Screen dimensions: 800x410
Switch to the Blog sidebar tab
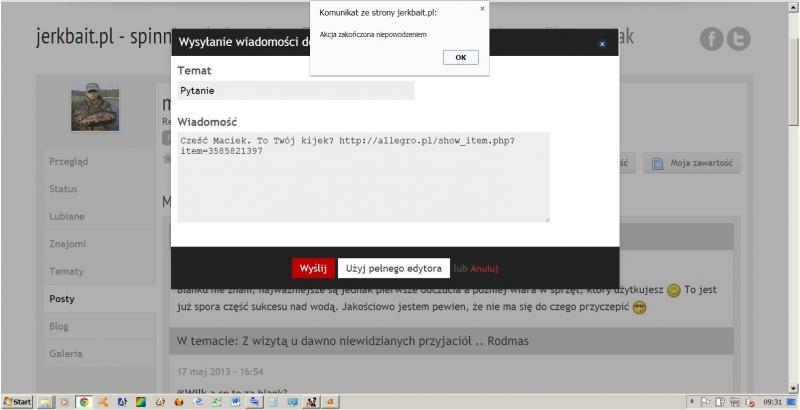coord(59,327)
